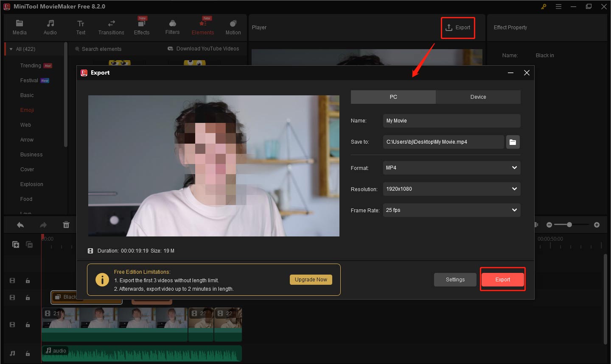
Task: Open the hamburger menu in title bar
Action: [x=559, y=6]
